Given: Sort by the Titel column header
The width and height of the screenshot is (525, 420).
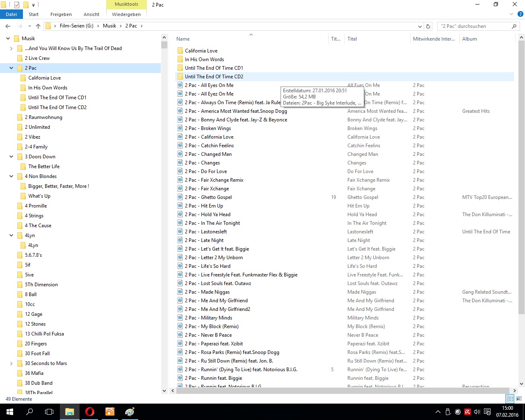Looking at the screenshot, I should (377, 39).
